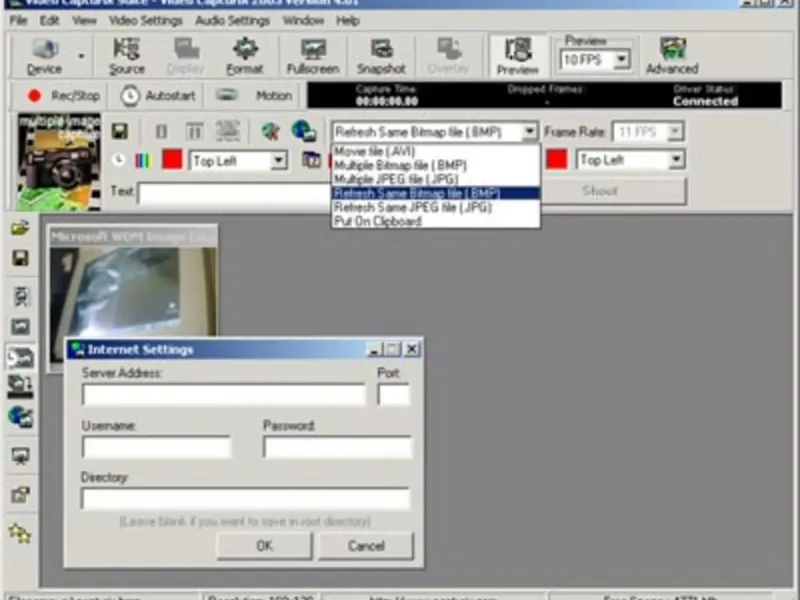Viewport: 800px width, 600px height.
Task: Open the Help menu
Action: coord(348,20)
